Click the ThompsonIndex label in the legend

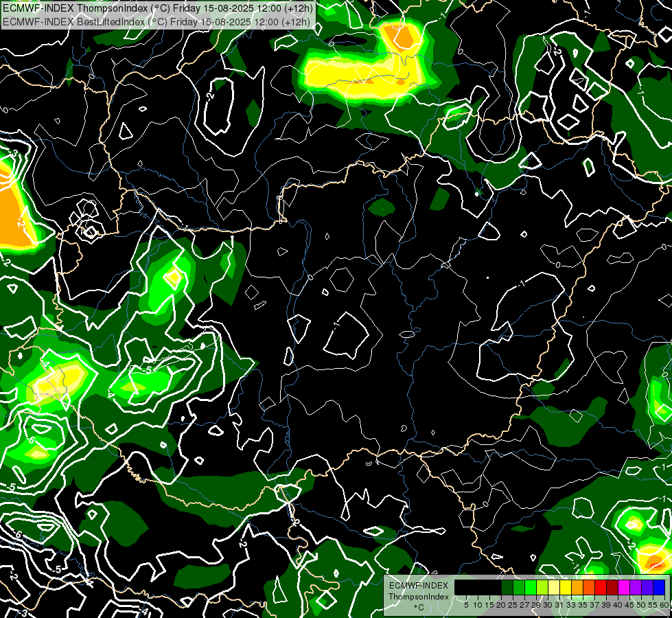click(x=419, y=597)
